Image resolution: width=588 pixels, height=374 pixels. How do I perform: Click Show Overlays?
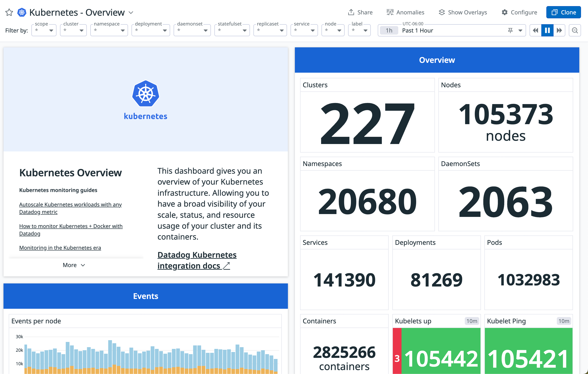[x=463, y=12]
